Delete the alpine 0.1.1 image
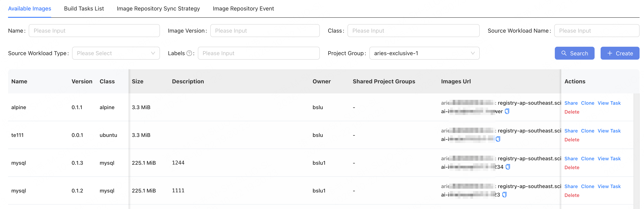644x209 pixels. (572, 112)
